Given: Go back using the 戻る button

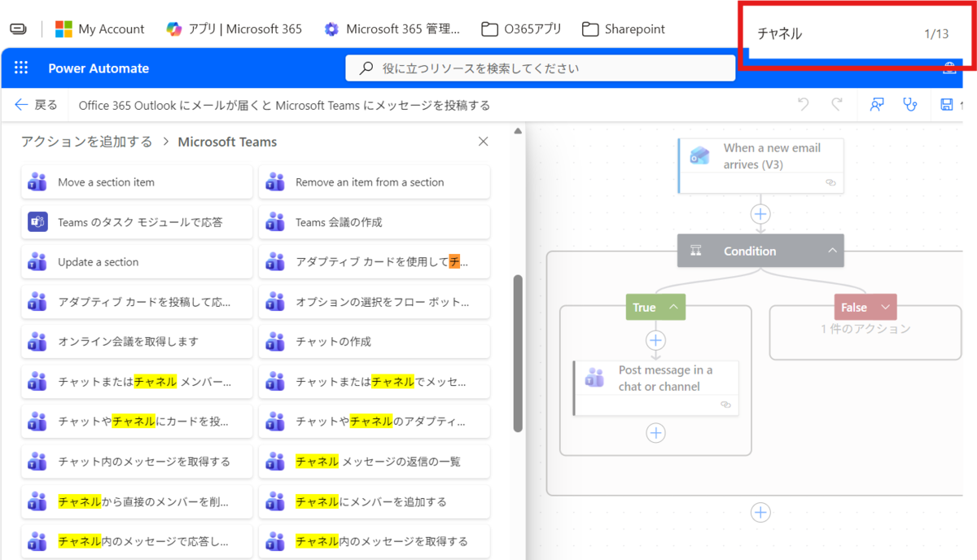Looking at the screenshot, I should click(x=36, y=105).
